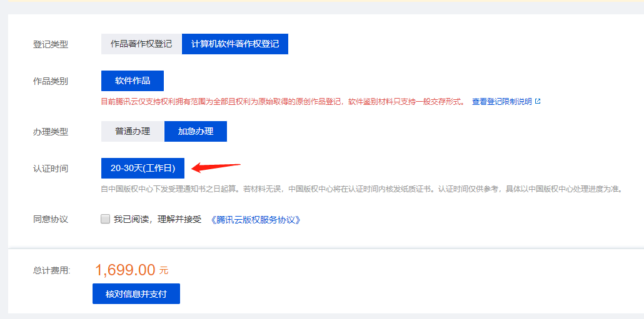Screen dimensions: 644x319
Task: Click the 总计费用 label
Action: 52,270
